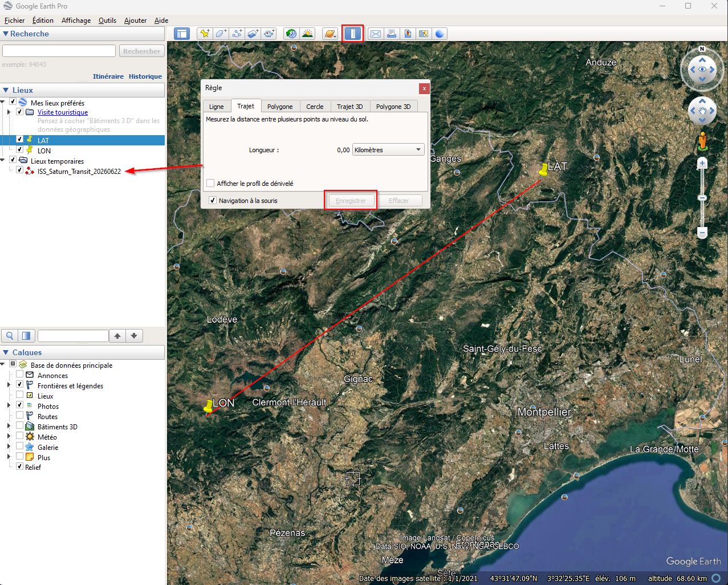Screen dimensions: 728x585
Task: Toggle sunlight across the landscape icon
Action: tap(307, 34)
